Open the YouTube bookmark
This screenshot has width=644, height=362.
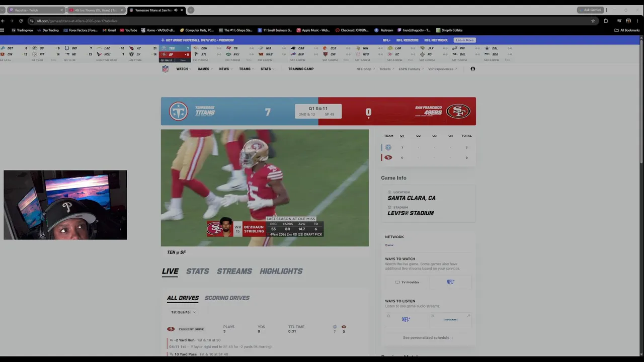128,30
